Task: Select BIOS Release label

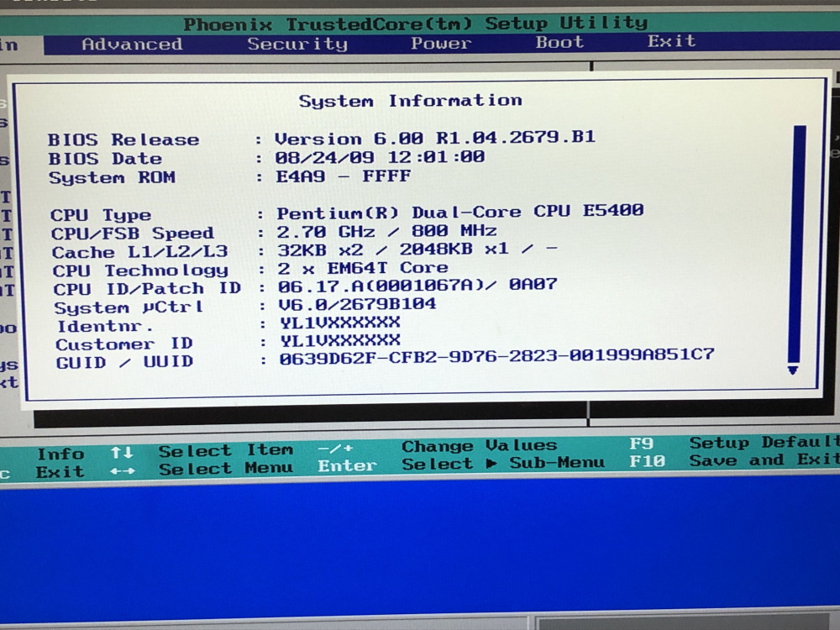Action: [x=123, y=139]
